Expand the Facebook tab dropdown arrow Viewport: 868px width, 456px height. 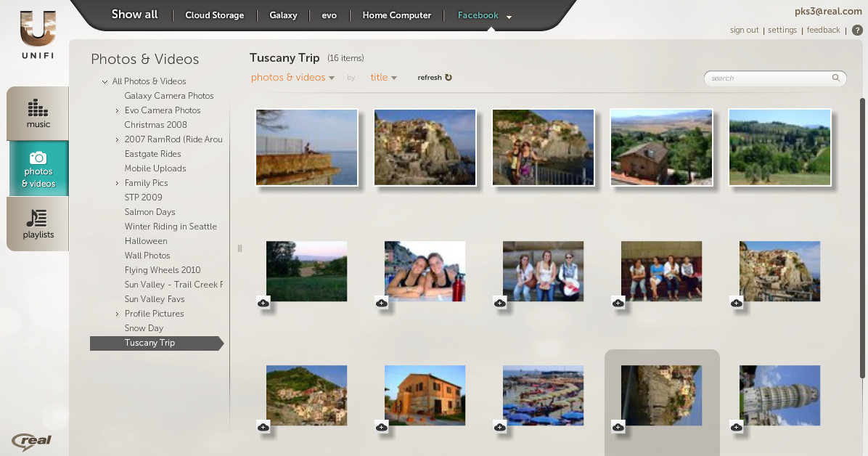pyautogui.click(x=509, y=17)
